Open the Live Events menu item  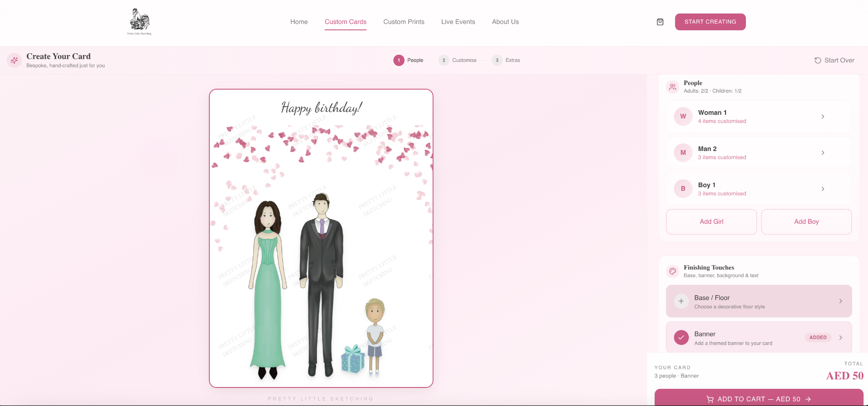point(458,22)
